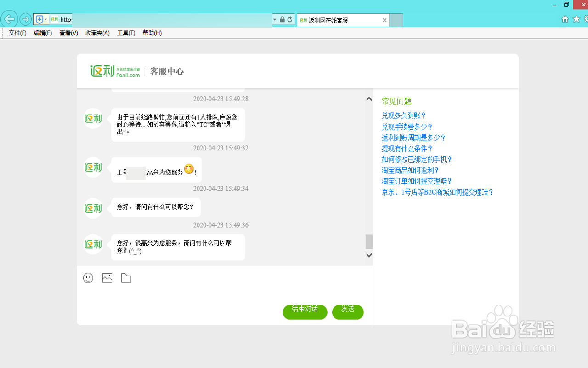Click the security lock icon in the address bar
The width and height of the screenshot is (588, 368).
[x=282, y=20]
